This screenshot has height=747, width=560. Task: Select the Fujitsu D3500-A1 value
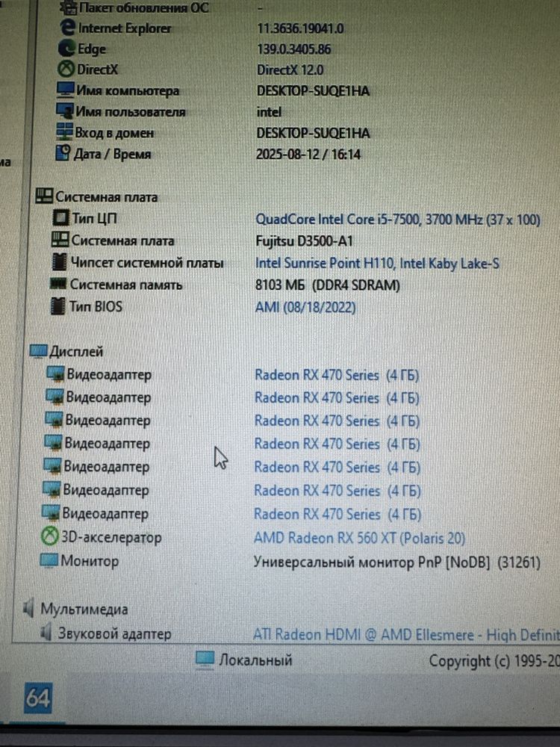(x=305, y=241)
